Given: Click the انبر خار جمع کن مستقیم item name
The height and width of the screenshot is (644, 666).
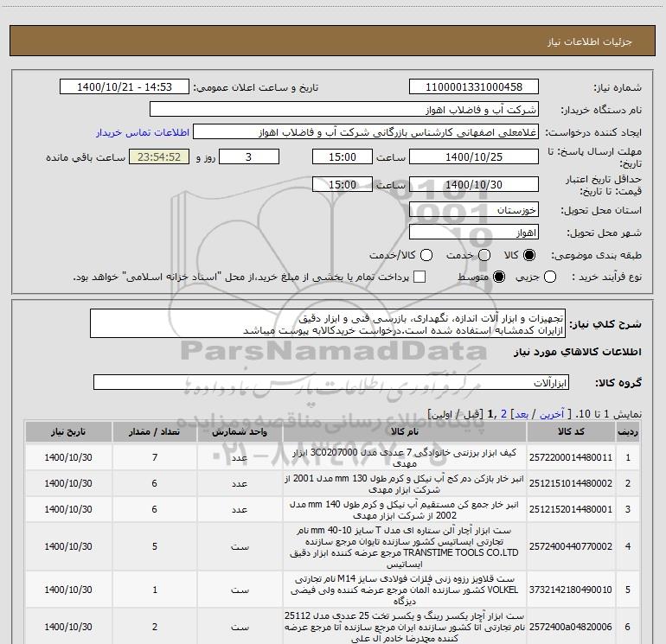Looking at the screenshot, I should point(405,509).
